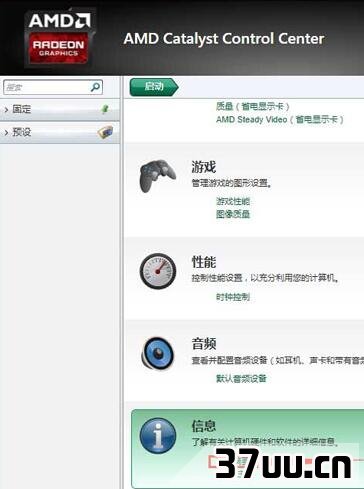Viewport: 364px width, 489px height.
Task: Open the 图像质量 link
Action: [x=233, y=214]
